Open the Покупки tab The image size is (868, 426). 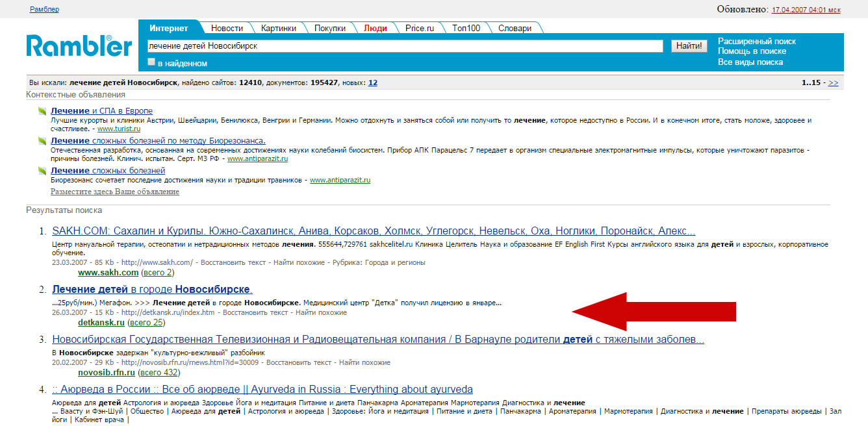(330, 28)
